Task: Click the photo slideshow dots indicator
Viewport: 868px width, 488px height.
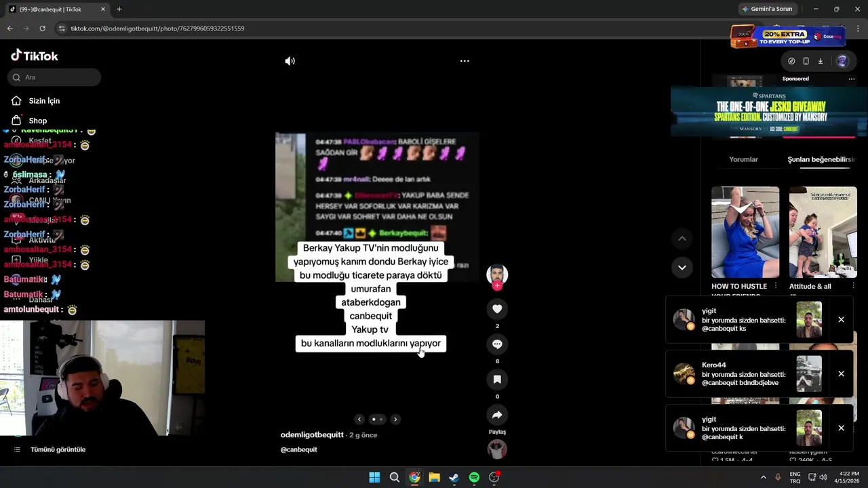Action: pyautogui.click(x=377, y=420)
